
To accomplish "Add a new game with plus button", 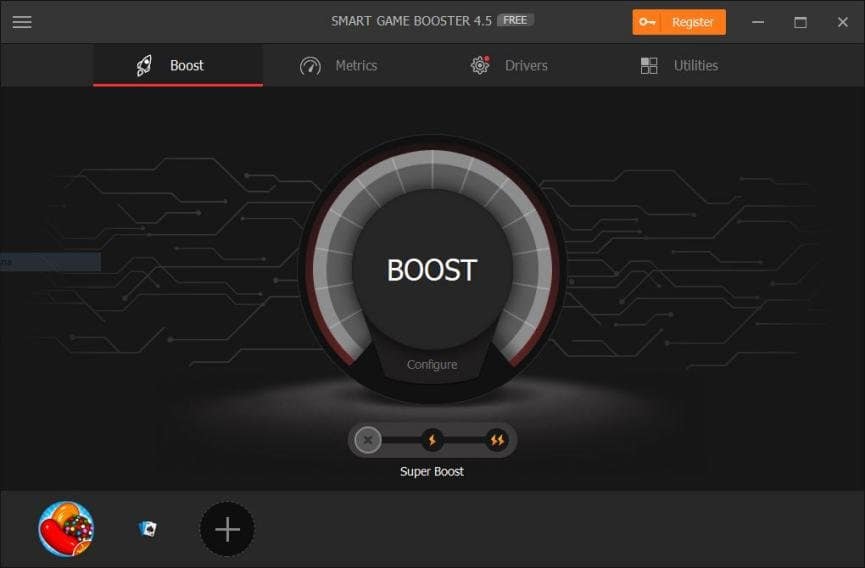I will click(x=227, y=529).
